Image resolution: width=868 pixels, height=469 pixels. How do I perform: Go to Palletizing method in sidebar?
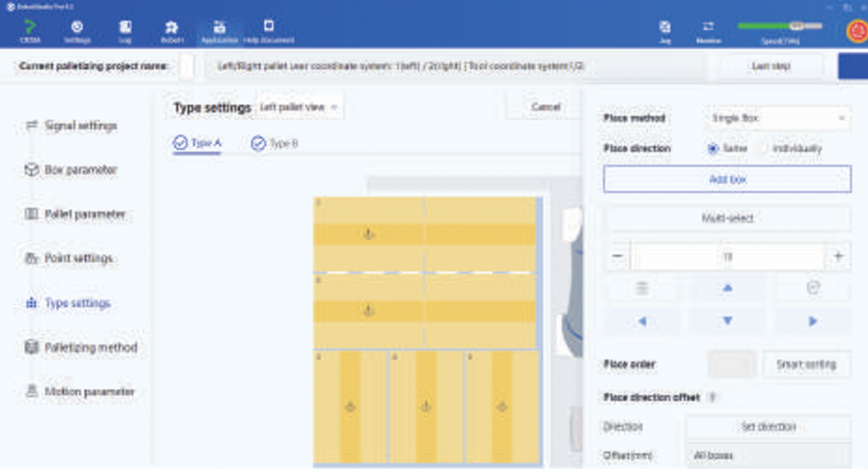point(90,348)
